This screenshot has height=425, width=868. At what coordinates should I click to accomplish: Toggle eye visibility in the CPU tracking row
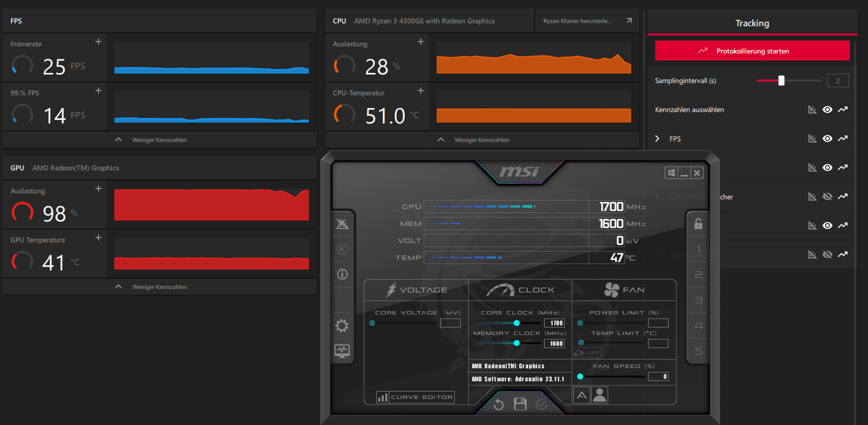[x=828, y=225]
